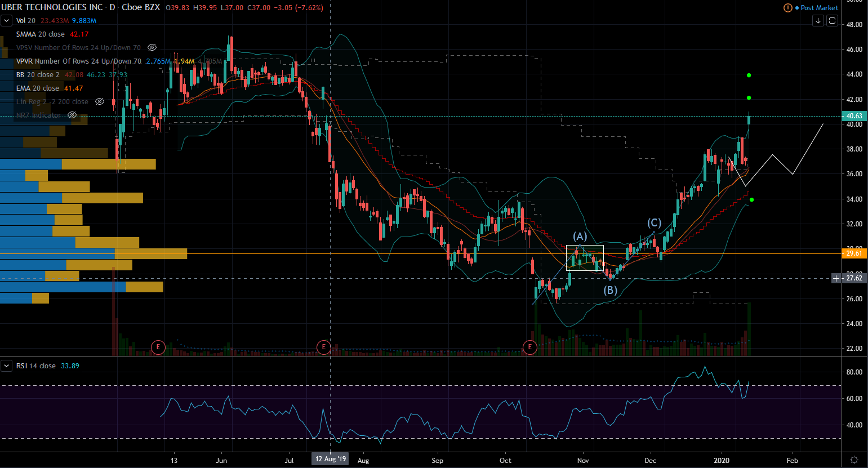Click the orange 29.61 price label
Viewport: 868px width, 468px height.
tap(854, 253)
